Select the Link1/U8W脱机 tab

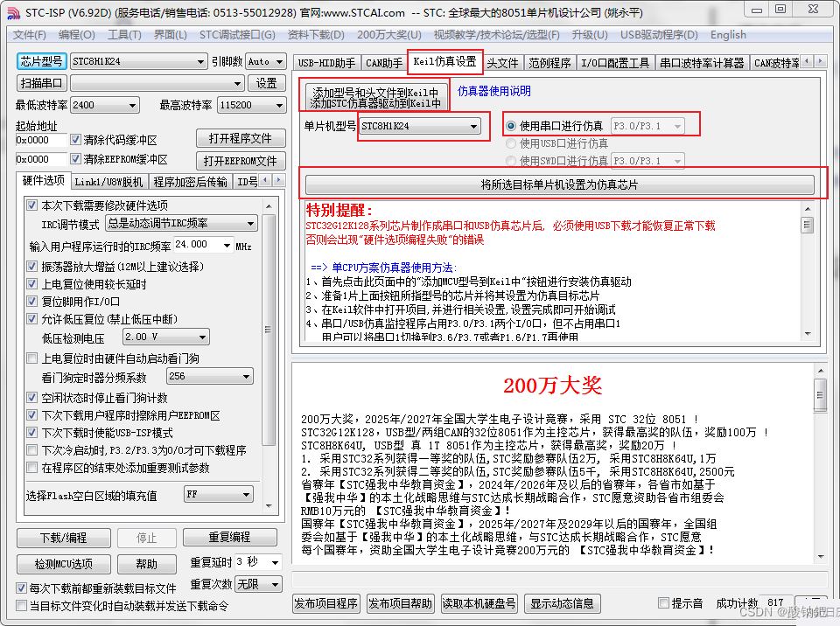[108, 182]
